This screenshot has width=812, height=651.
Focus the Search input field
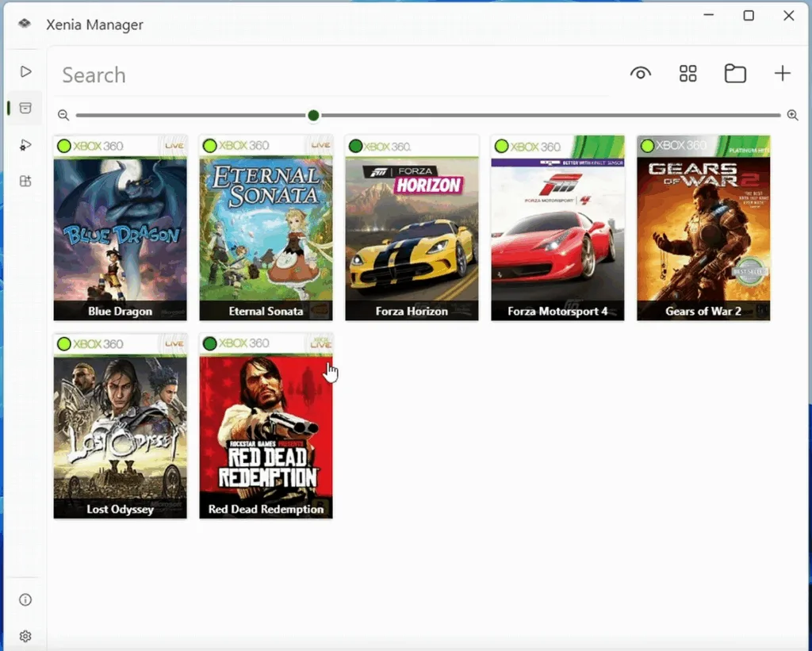(x=331, y=75)
